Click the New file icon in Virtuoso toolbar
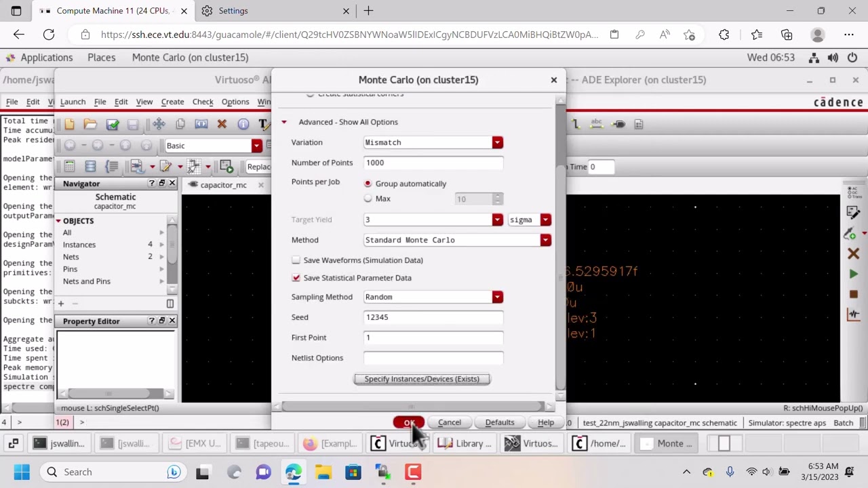868x488 pixels. point(69,124)
